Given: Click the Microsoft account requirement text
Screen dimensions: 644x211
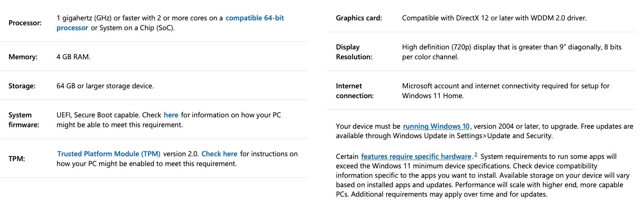Looking at the screenshot, I should 505,86.
